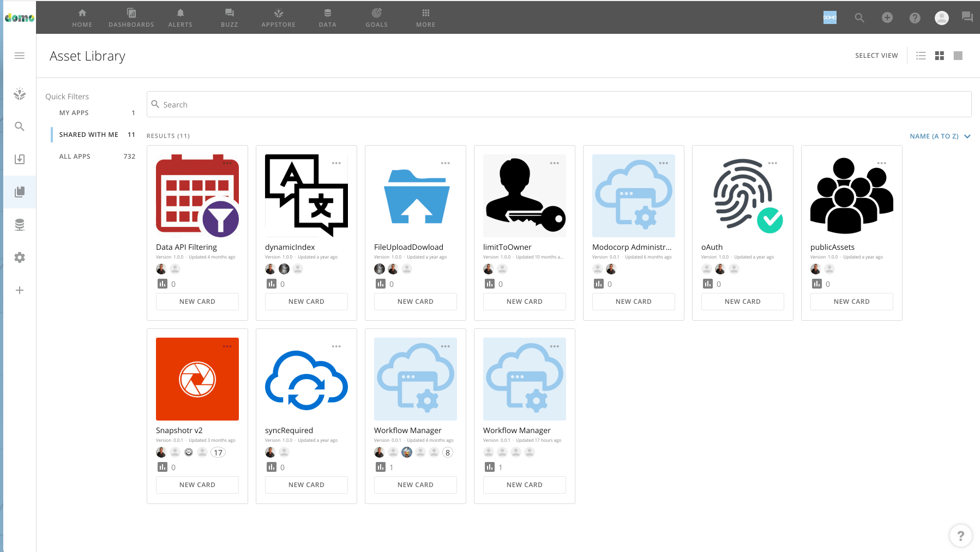Open Buzz in top navigation
Screen dimensions: 980x552
(230, 17)
